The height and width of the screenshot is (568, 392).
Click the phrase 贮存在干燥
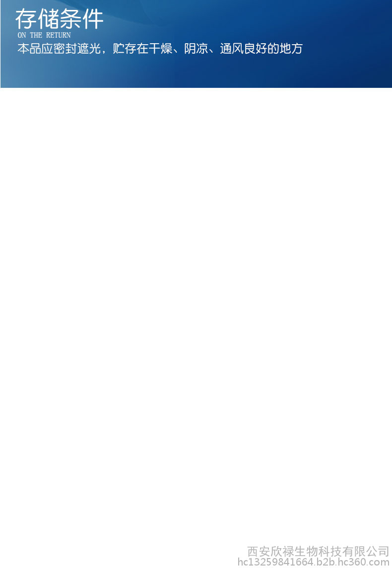point(142,49)
